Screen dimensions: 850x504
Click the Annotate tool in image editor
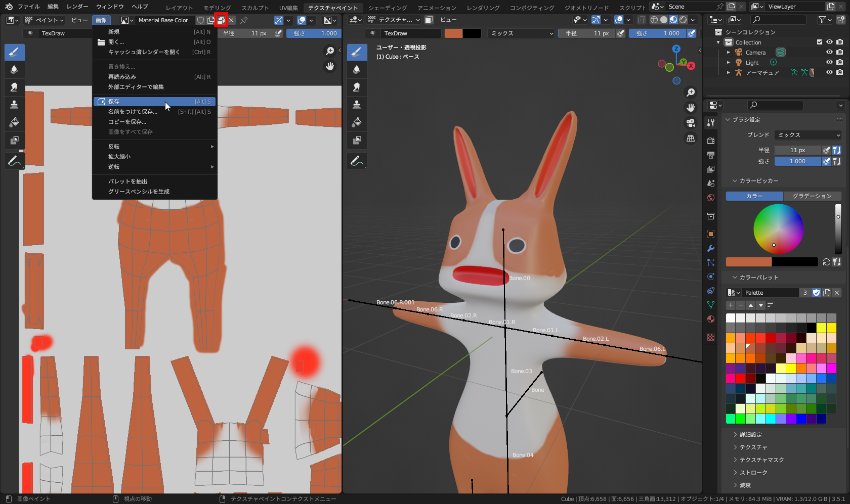(x=14, y=161)
